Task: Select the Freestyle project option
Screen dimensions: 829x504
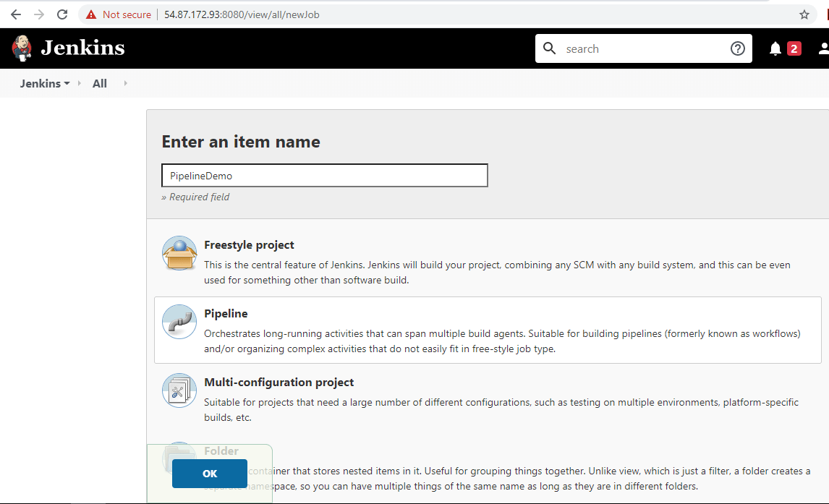Action: (248, 244)
